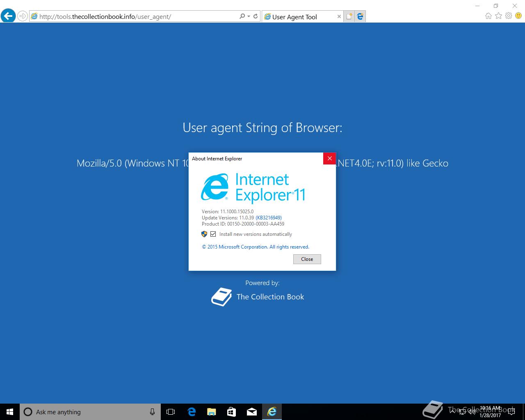Click the browser Back arrow button

(8, 16)
